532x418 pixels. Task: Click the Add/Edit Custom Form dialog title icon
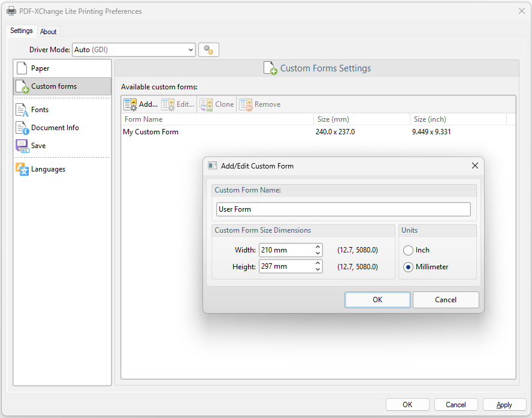[213, 166]
